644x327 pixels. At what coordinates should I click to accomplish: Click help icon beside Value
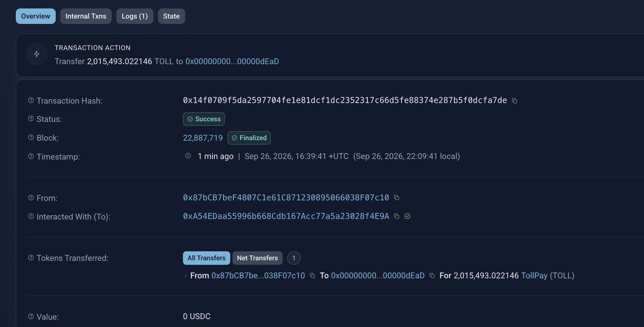31,316
